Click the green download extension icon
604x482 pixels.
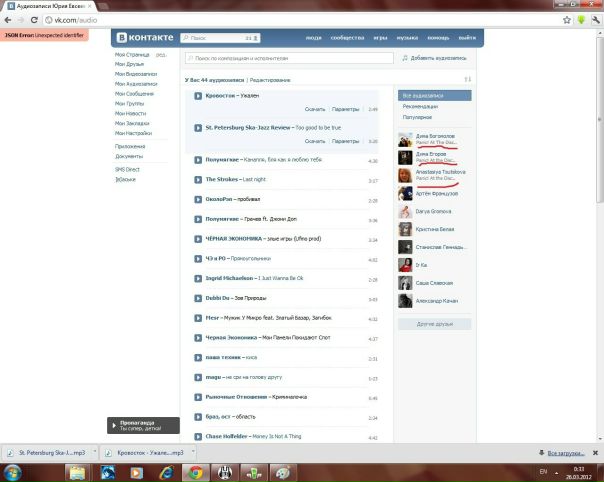[579, 20]
